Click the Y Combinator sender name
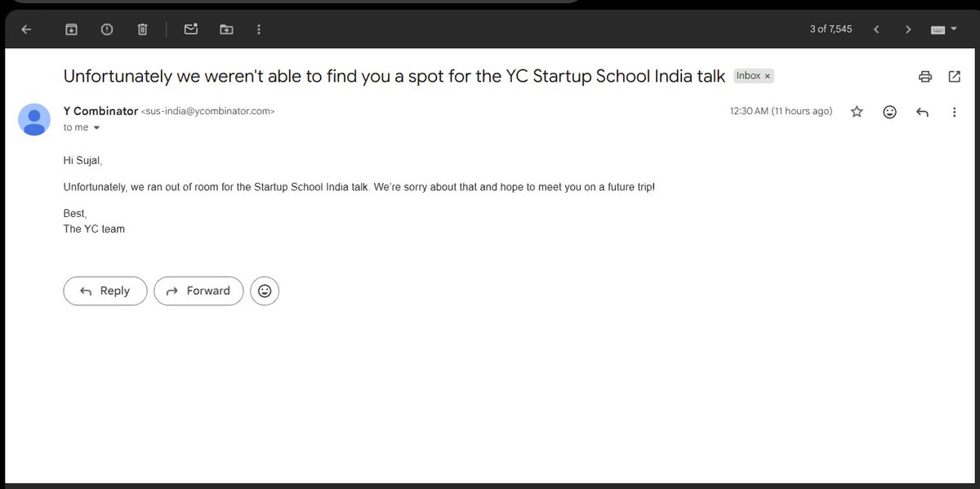This screenshot has height=489, width=980. point(100,111)
